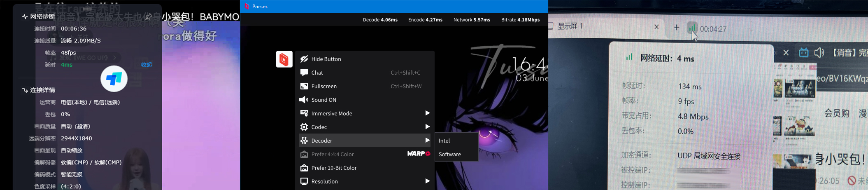Click the green 4ms latency value

coord(67,65)
